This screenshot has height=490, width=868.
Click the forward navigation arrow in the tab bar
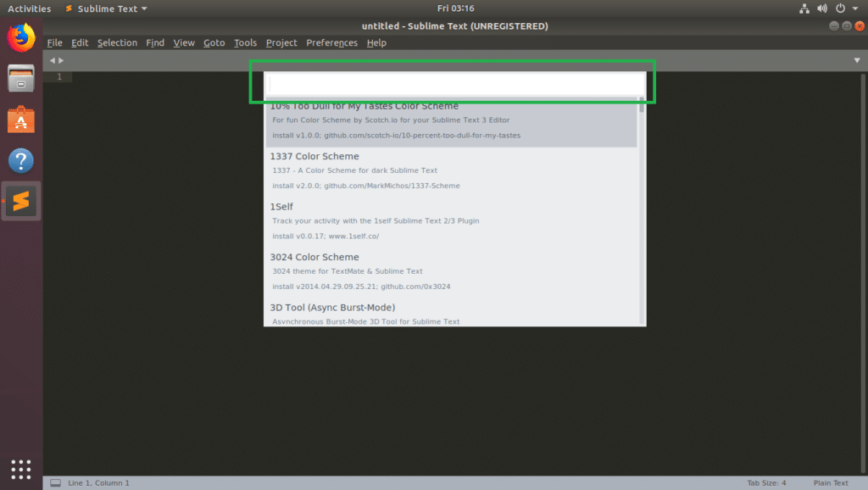click(60, 60)
